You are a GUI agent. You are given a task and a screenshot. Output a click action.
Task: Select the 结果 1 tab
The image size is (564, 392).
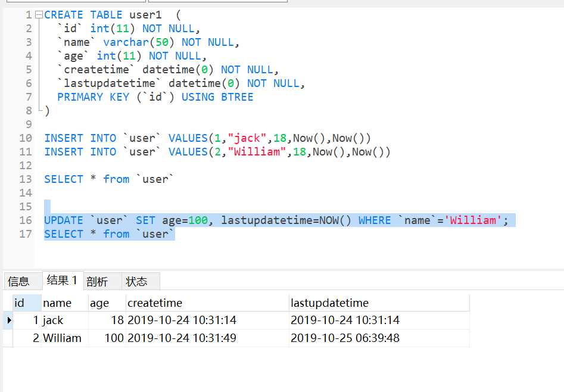[63, 281]
